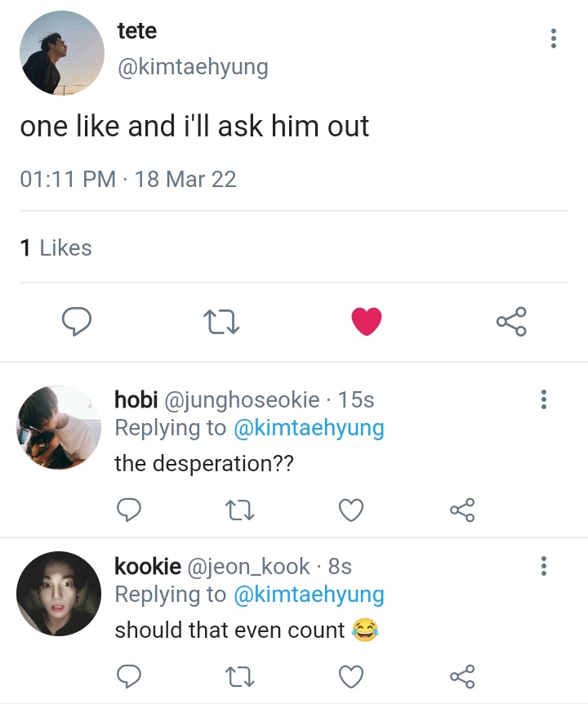Open tete's profile picture
The width and height of the screenshot is (588, 704).
(62, 53)
